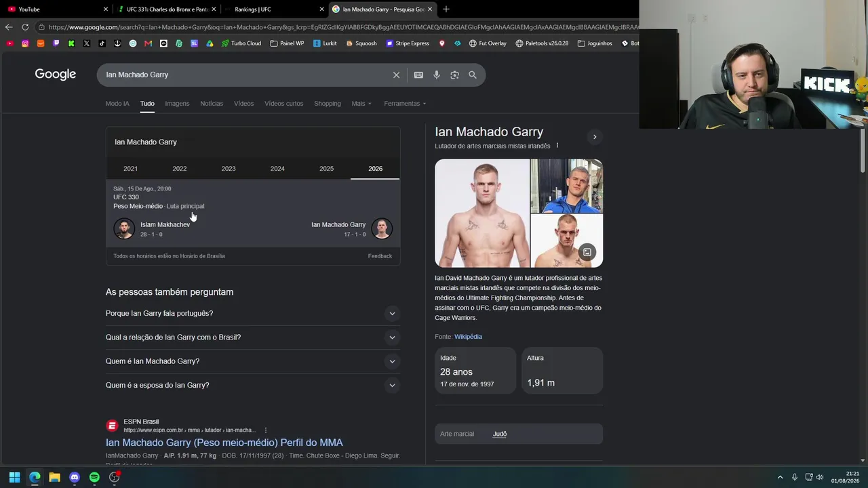Click the Google logo

[x=56, y=75]
